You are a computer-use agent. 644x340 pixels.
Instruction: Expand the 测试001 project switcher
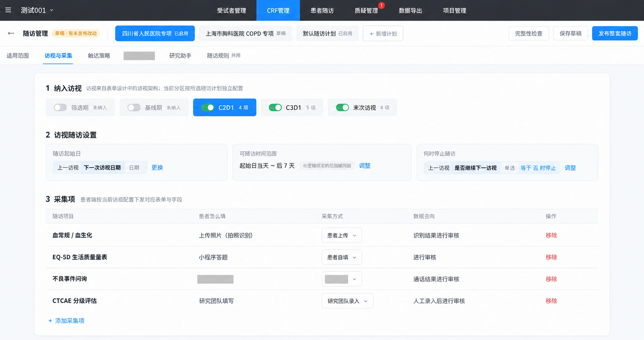pos(37,10)
